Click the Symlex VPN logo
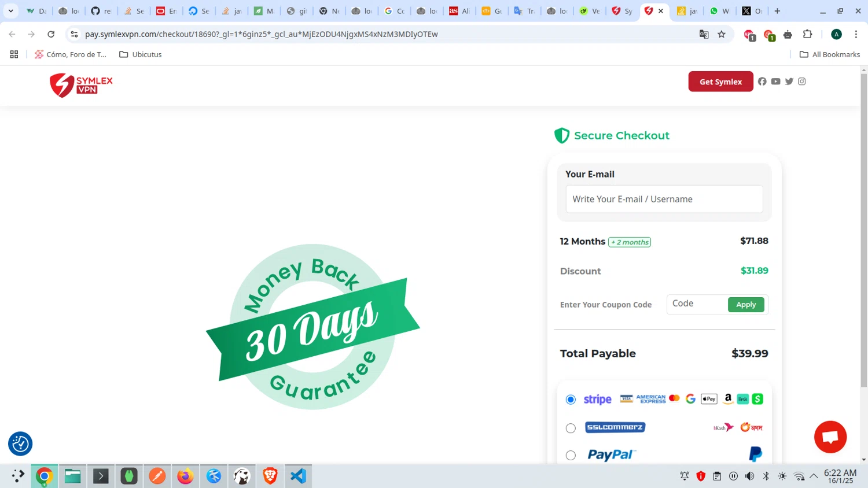868x488 pixels. 81,85
